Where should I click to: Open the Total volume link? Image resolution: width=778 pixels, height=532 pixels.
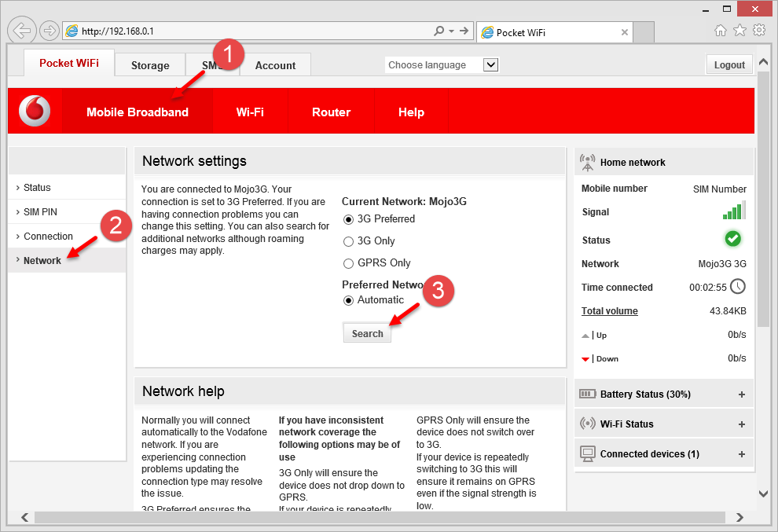[x=609, y=311]
